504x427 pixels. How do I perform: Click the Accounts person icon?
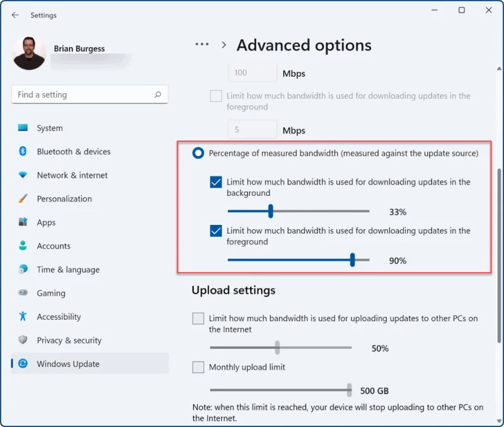click(x=23, y=246)
